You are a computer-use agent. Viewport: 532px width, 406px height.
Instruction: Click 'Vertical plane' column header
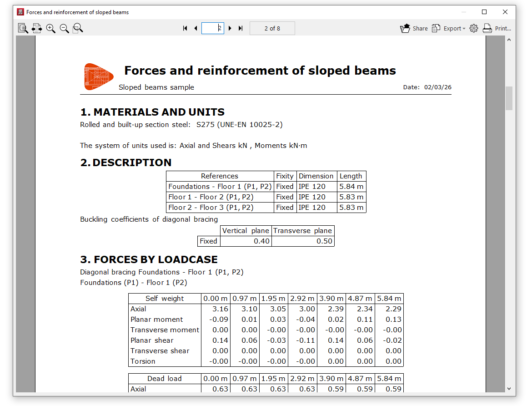point(246,231)
